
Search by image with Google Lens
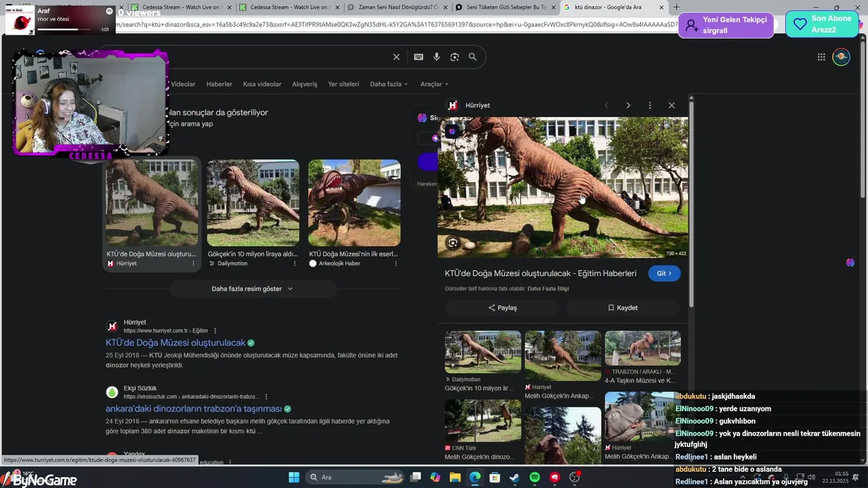click(x=454, y=57)
